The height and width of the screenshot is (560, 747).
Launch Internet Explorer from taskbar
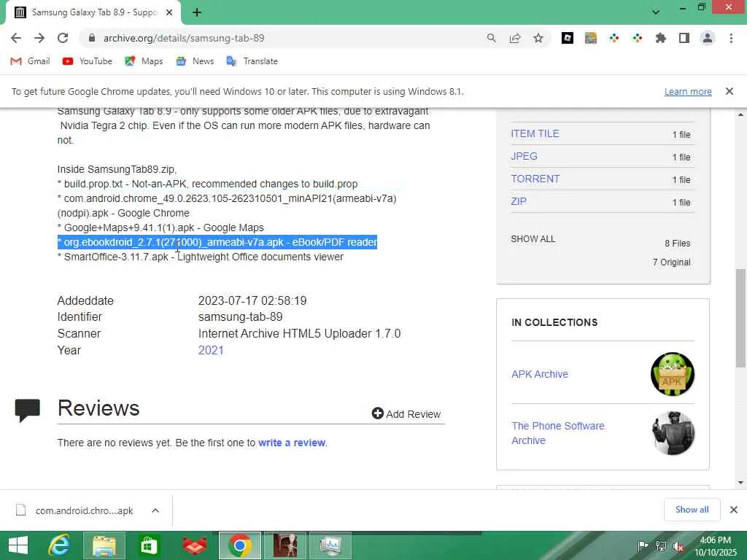59,545
